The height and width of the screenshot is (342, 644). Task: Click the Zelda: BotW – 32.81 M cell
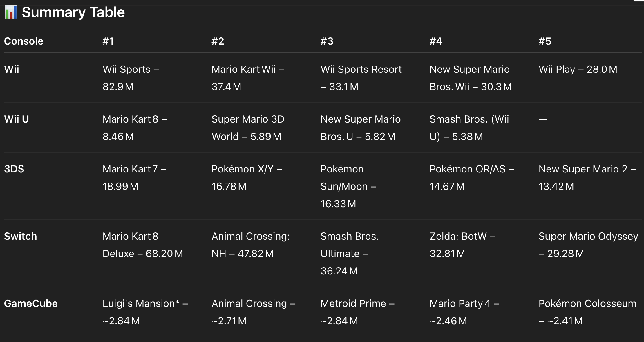coord(462,245)
